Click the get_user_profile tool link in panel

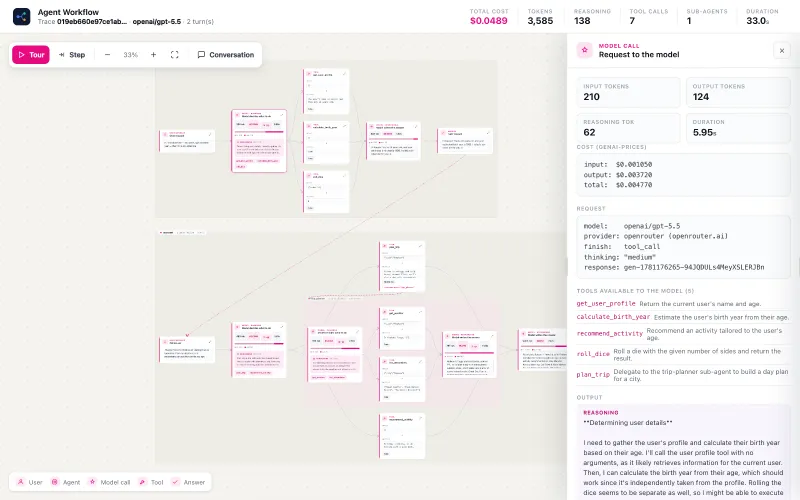pos(606,304)
